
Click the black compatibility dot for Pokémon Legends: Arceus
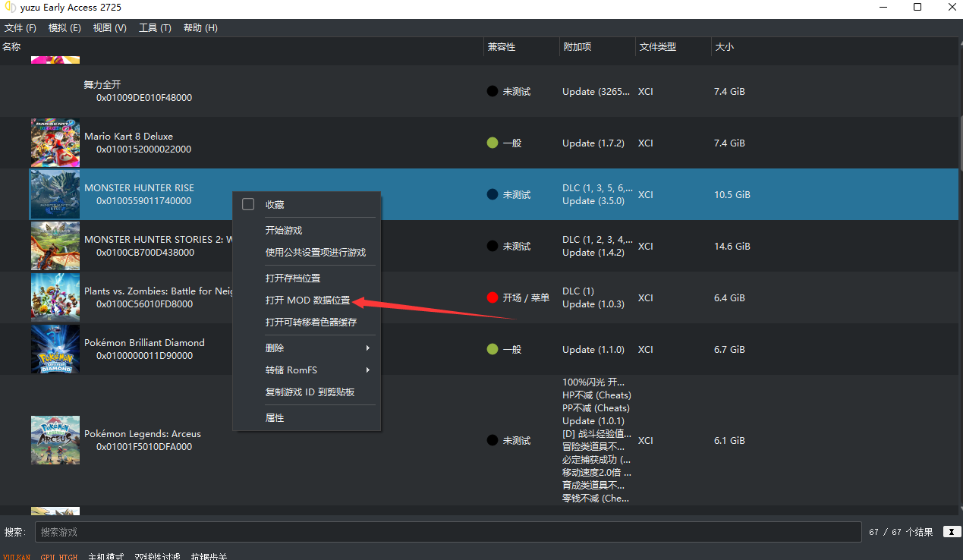click(x=493, y=440)
